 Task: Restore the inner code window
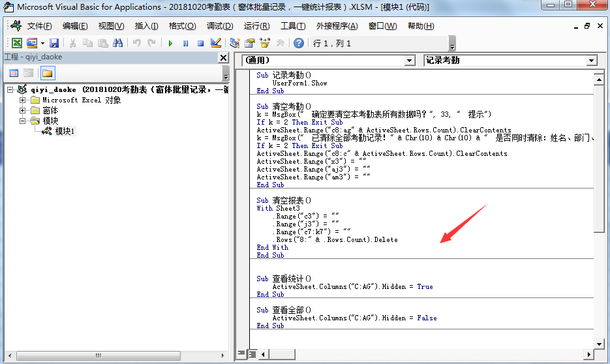(587, 26)
